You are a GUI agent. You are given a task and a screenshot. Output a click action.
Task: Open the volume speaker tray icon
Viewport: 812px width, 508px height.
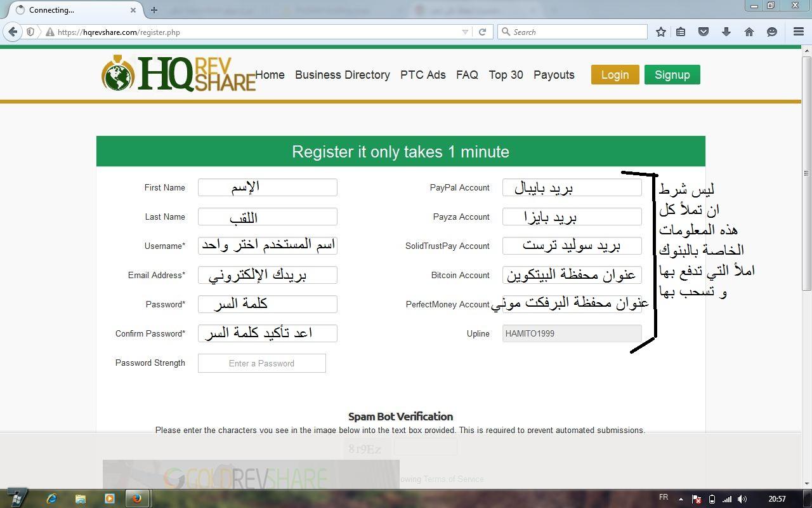pyautogui.click(x=742, y=499)
